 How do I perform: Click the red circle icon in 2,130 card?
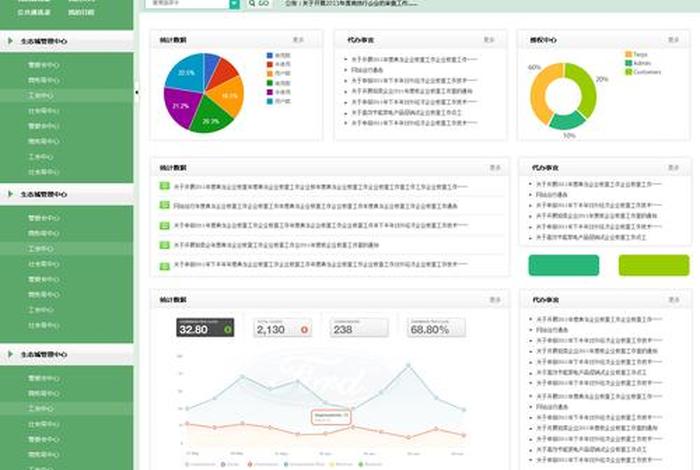(304, 330)
